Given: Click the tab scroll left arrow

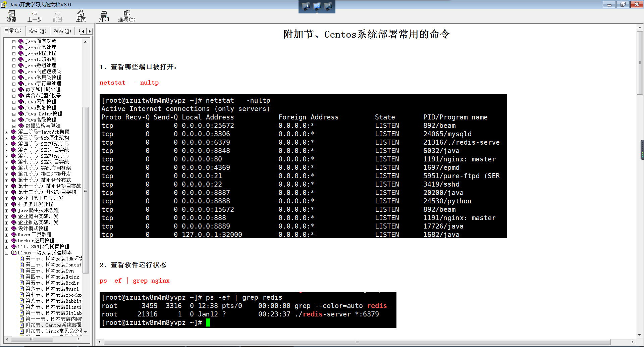Looking at the screenshot, I should coord(83,31).
